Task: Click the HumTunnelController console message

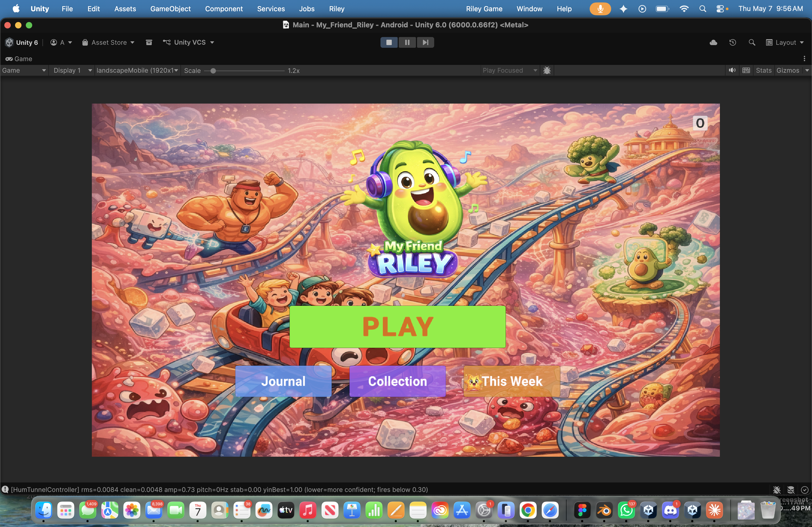Action: click(x=219, y=489)
